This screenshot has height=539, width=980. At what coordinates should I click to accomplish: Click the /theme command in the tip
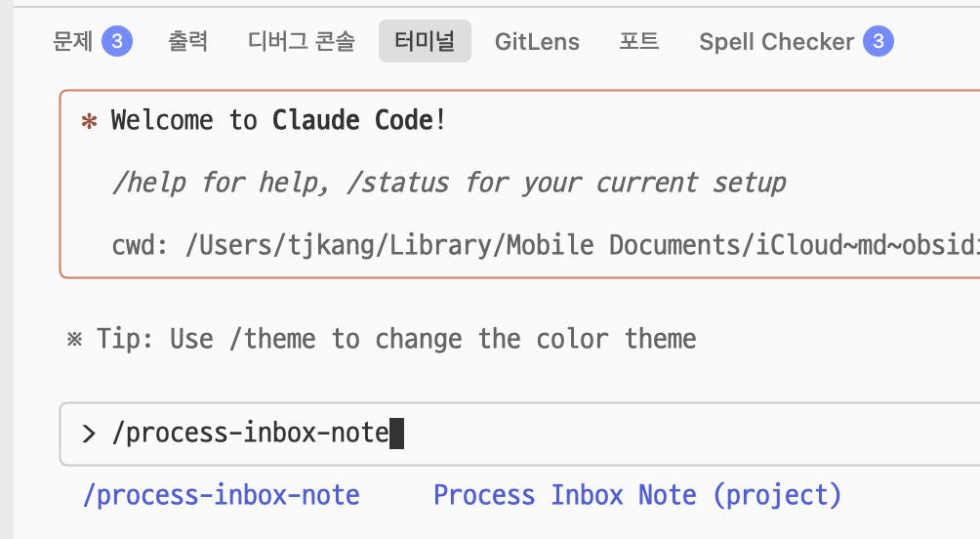[x=272, y=339]
